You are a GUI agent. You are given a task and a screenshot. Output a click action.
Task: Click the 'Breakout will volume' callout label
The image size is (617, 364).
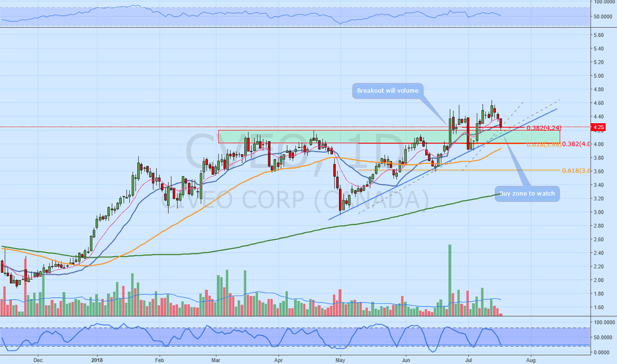coord(387,91)
